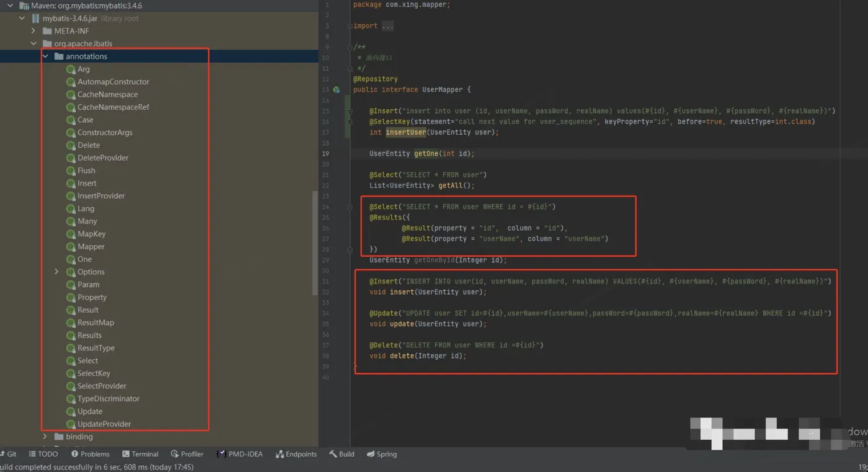Open the Profiler tool window
This screenshot has height=472, width=868.
pyautogui.click(x=187, y=454)
